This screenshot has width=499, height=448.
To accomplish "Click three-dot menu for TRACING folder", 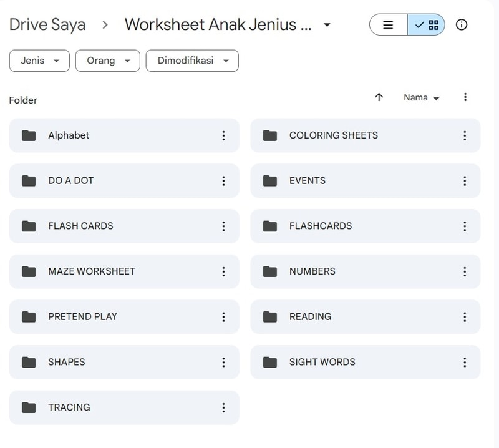I will point(223,407).
